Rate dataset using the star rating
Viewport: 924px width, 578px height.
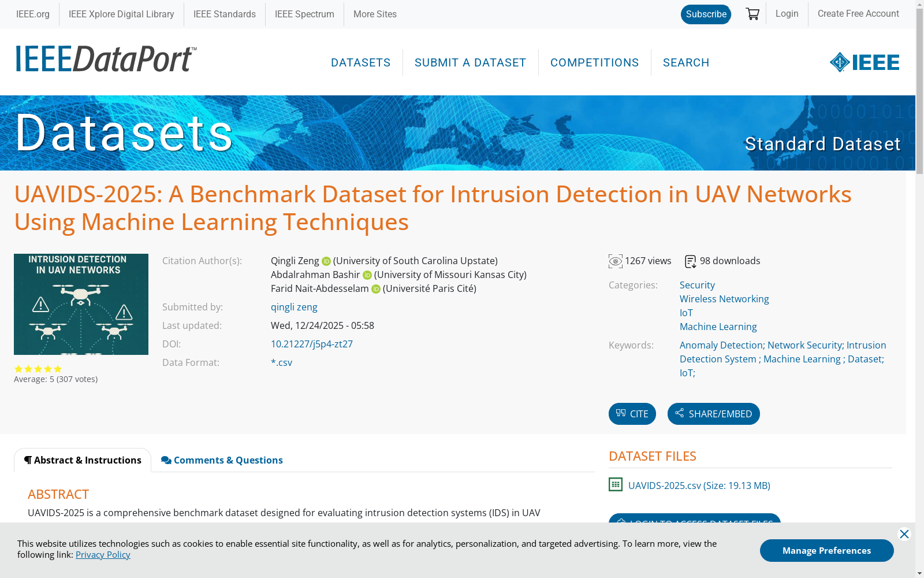38,369
